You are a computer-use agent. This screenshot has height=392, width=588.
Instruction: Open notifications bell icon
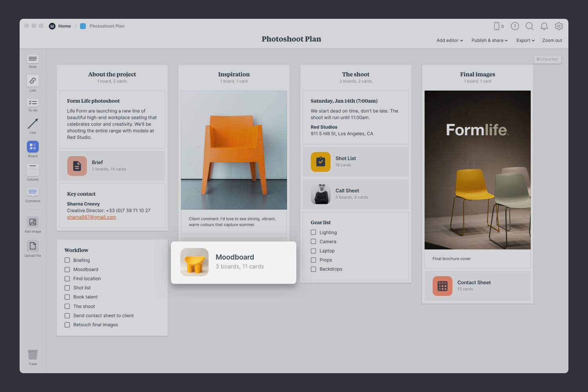pos(544,26)
